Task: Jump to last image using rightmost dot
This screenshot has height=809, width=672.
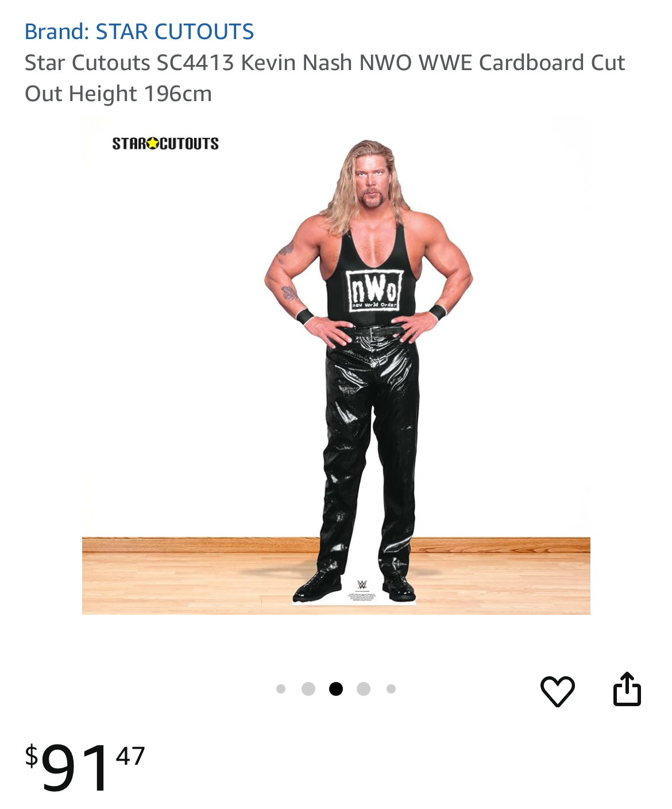Action: pos(391,689)
